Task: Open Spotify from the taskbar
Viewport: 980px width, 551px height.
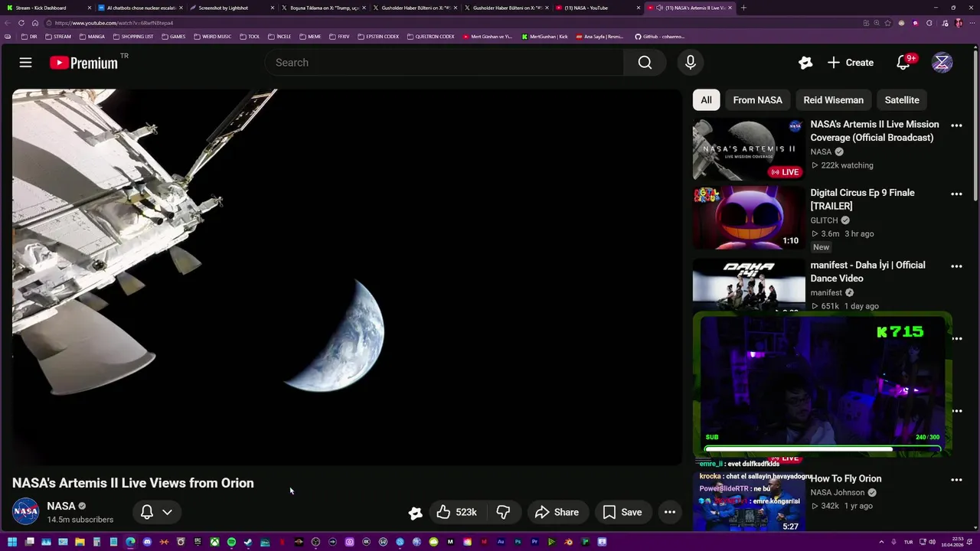Action: point(231,542)
